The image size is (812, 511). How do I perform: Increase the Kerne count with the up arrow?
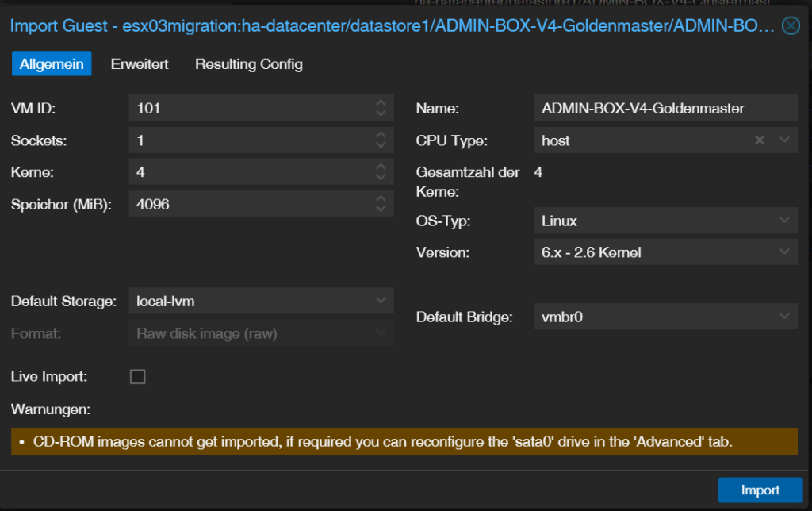[x=381, y=167]
